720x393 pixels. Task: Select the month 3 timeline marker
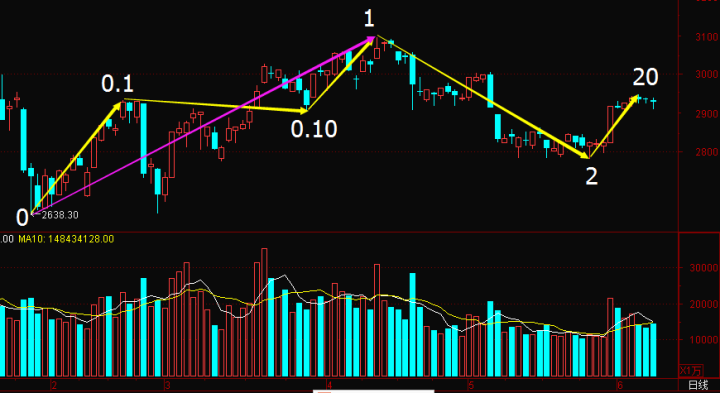(x=168, y=385)
